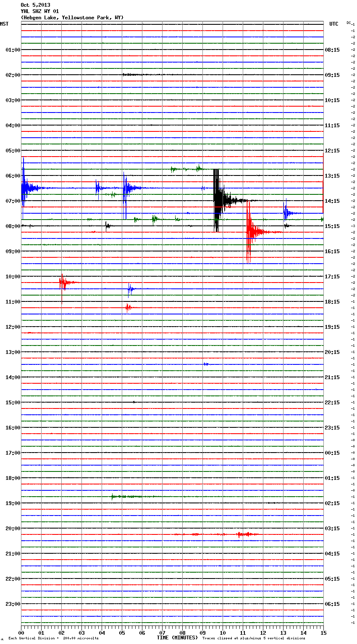
Task: Select the '06:00' MST hour label
Action: [13, 176]
